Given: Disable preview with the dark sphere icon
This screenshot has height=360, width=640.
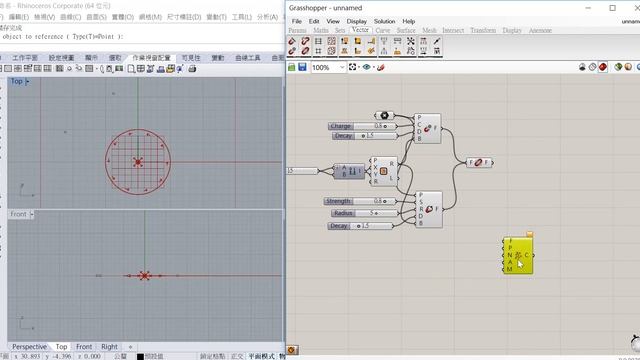Looking at the screenshot, I should [x=582, y=67].
